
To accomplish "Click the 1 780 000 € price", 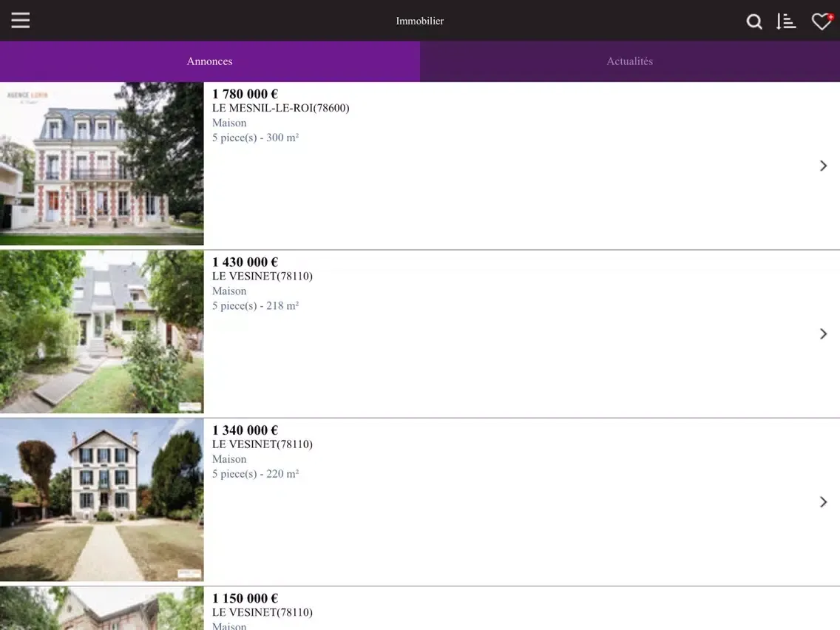I will tap(245, 94).
